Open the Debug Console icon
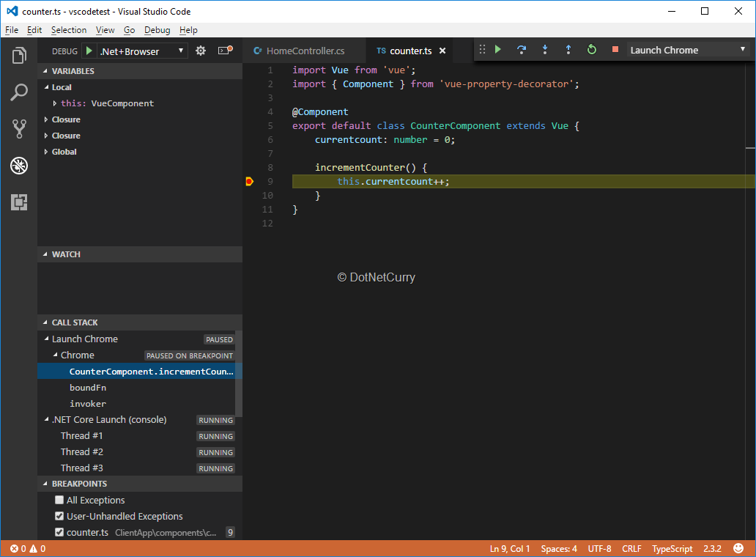 pyautogui.click(x=225, y=50)
